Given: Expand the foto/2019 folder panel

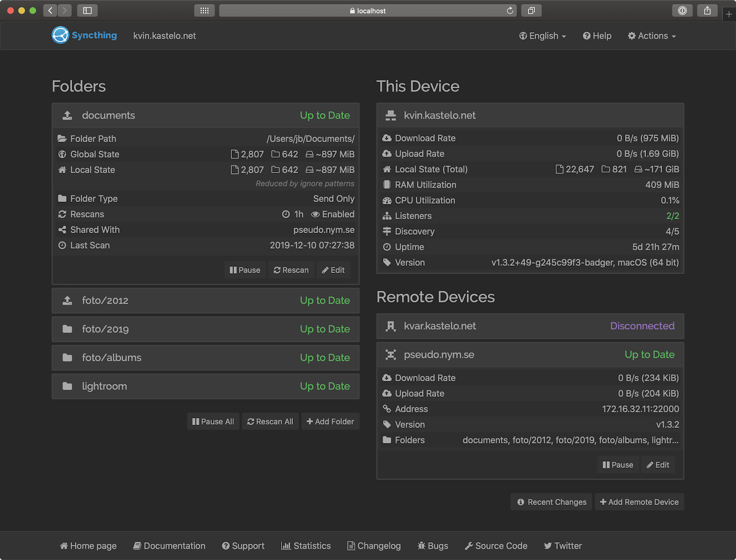Looking at the screenshot, I should point(205,329).
